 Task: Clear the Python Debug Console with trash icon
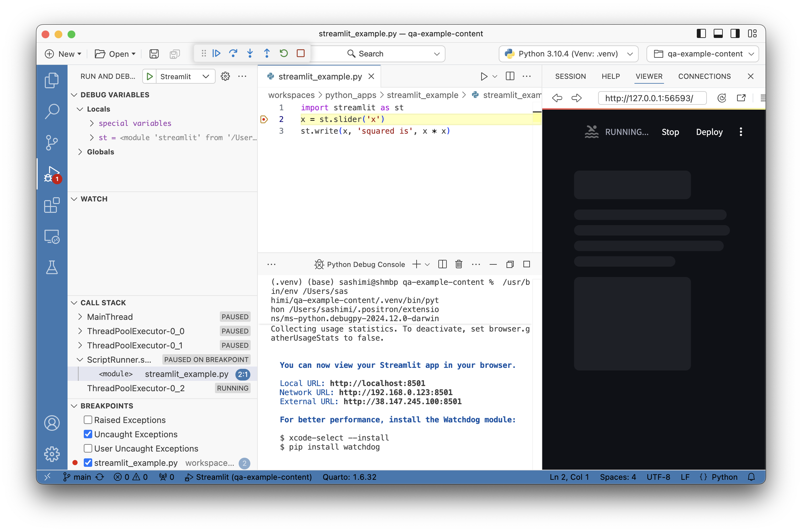coord(459,264)
